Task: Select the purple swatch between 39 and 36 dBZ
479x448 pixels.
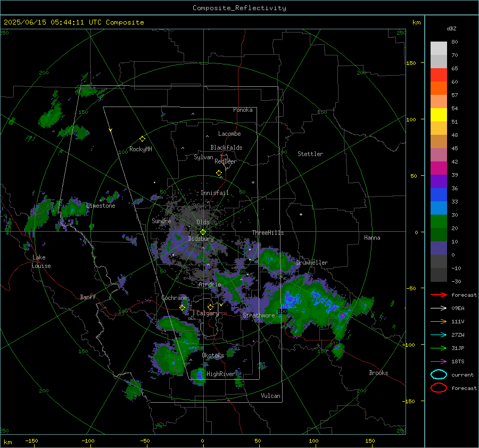Action: pyautogui.click(x=439, y=181)
